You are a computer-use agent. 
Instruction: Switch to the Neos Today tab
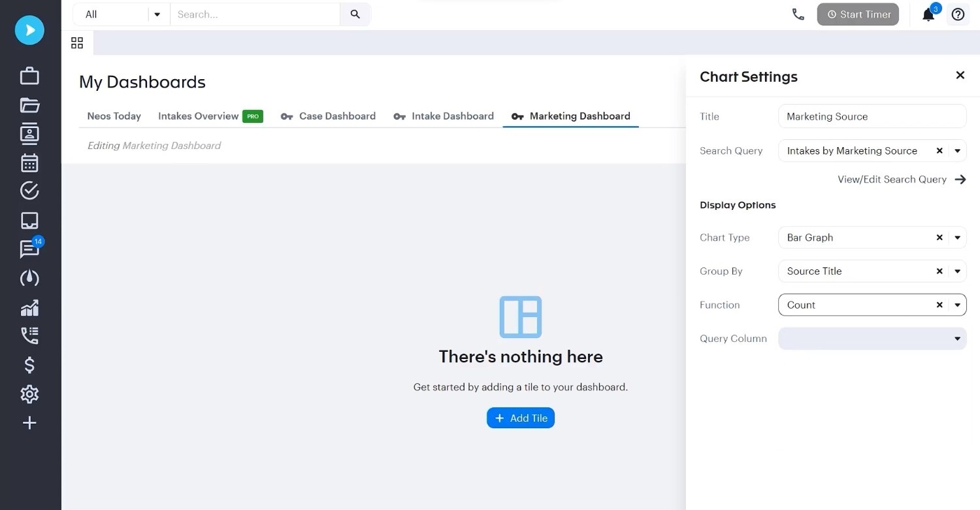(x=114, y=116)
